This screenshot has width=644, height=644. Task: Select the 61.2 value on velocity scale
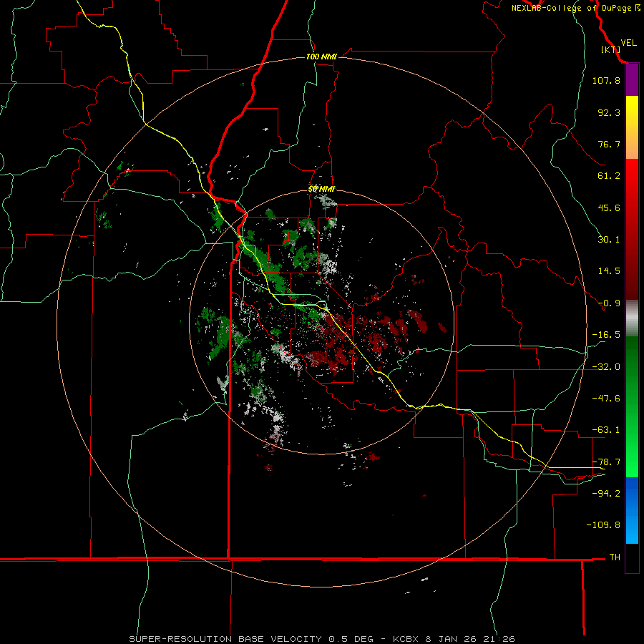(609, 176)
